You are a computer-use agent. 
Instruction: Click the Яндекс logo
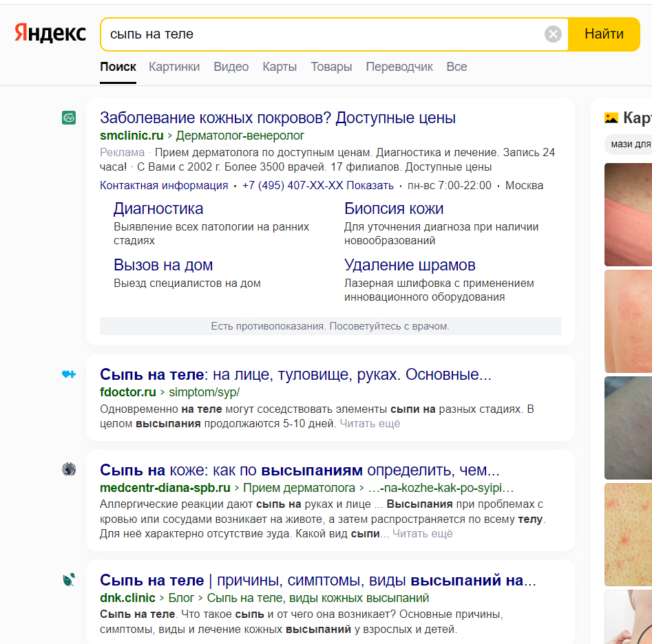(50, 33)
